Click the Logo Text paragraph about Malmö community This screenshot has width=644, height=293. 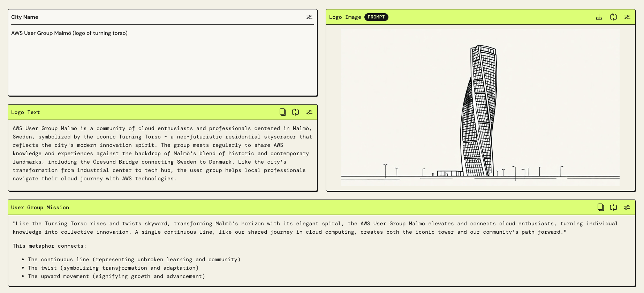tap(162, 153)
